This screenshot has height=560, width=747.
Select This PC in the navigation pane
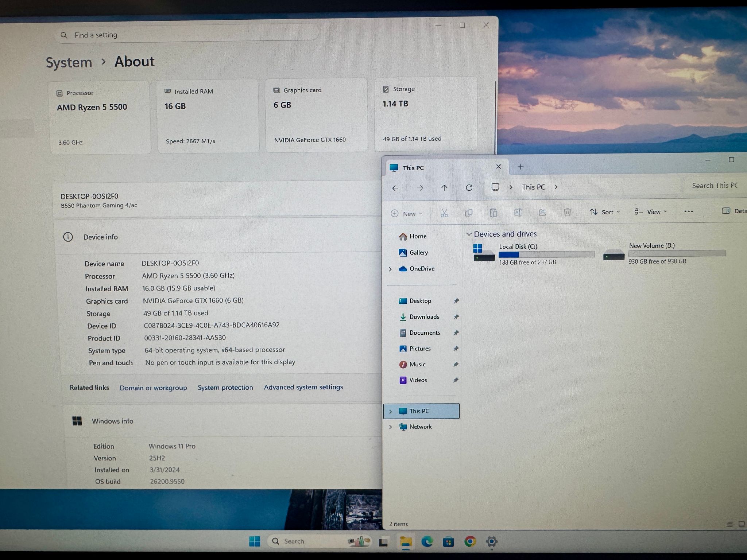(422, 411)
